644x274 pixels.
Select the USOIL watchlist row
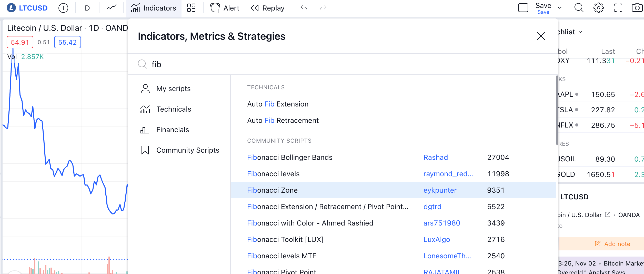tap(601, 159)
